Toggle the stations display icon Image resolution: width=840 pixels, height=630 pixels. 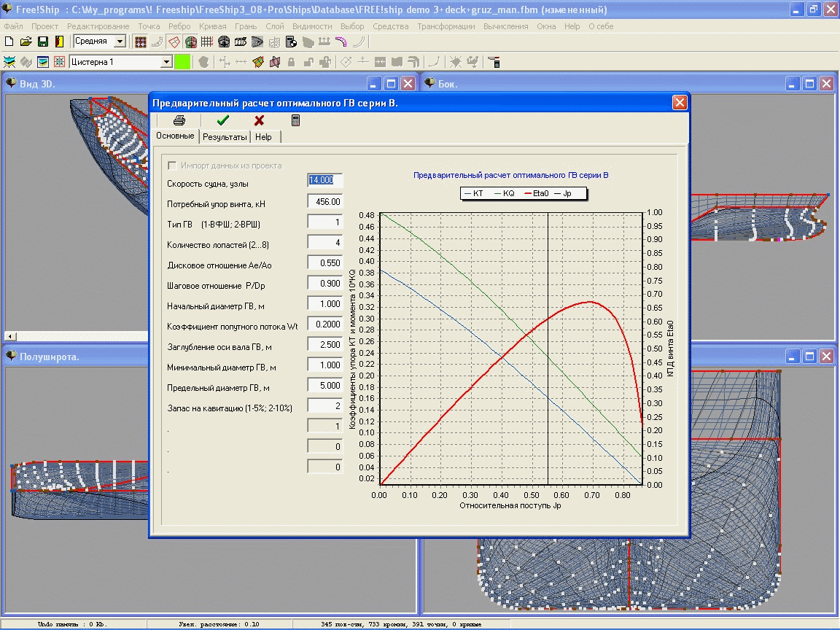pos(224,42)
